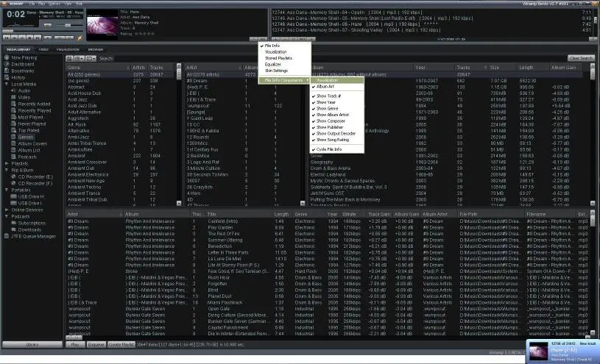Open the Recently Played view

[35, 110]
